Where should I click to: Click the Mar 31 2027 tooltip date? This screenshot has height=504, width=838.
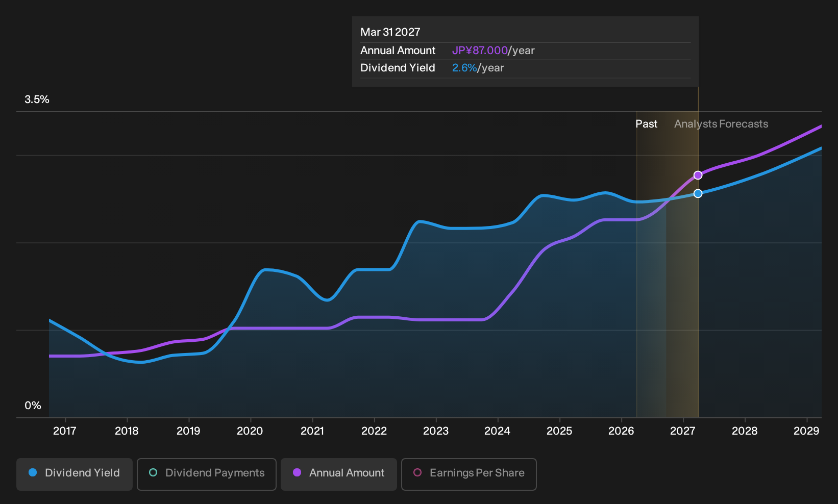[x=390, y=32]
